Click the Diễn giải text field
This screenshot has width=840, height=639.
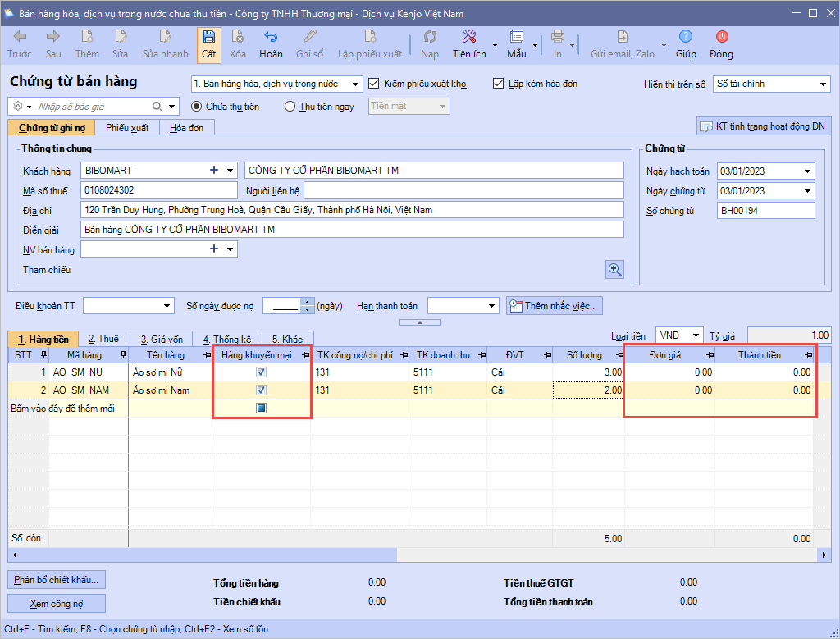coord(352,230)
